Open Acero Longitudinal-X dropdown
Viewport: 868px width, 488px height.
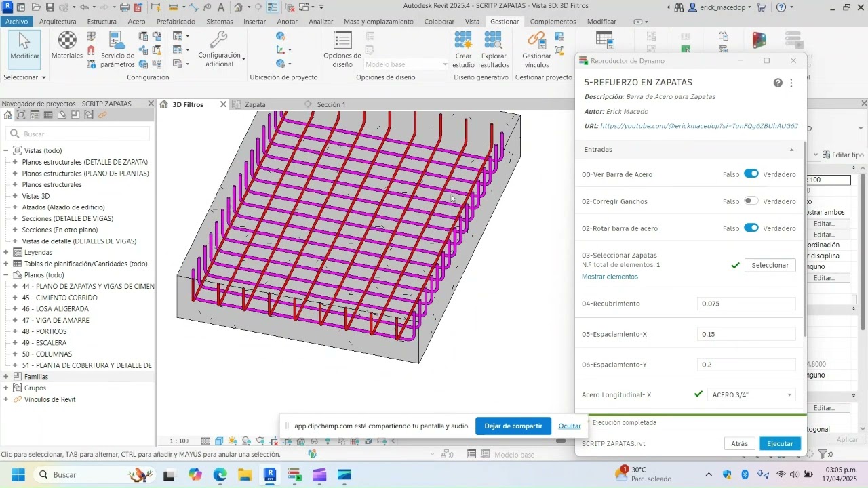click(x=751, y=394)
